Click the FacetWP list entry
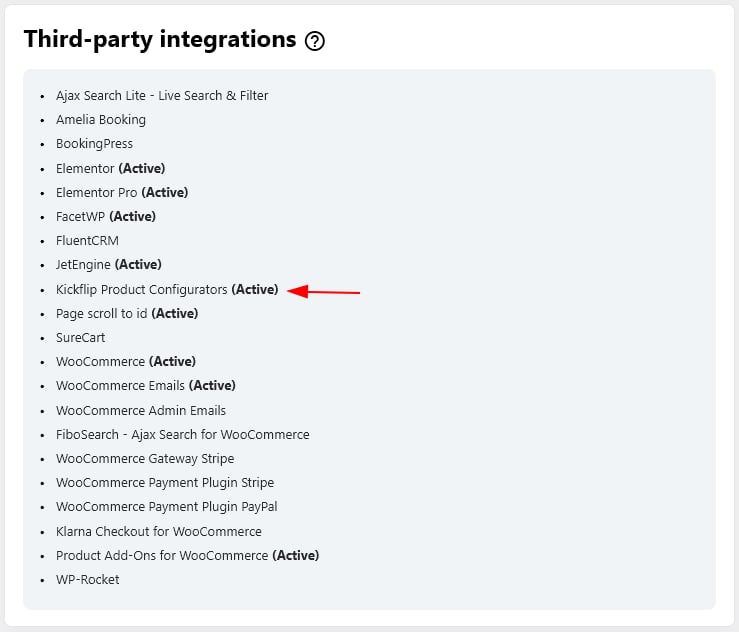 click(106, 216)
